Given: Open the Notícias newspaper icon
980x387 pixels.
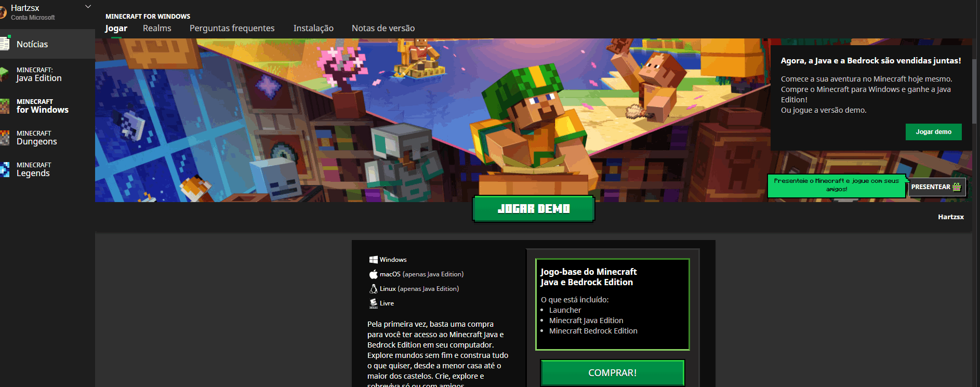Looking at the screenshot, I should click(5, 43).
